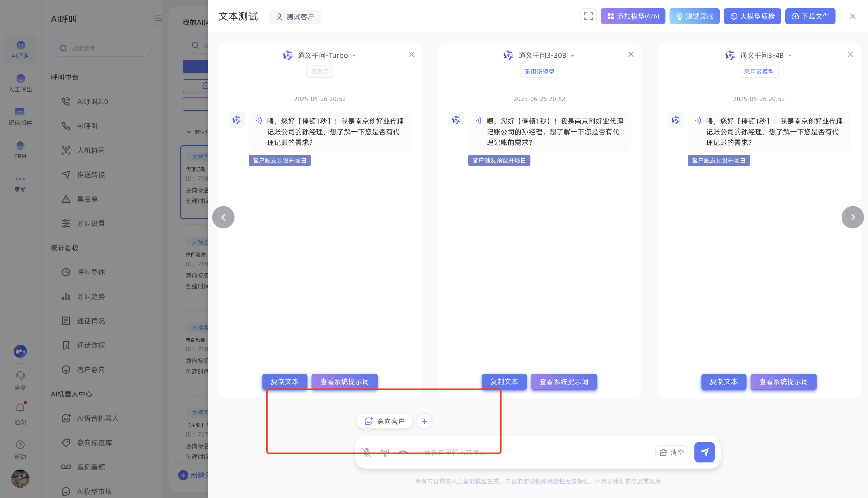Click the assistant bot icon in rail
The height and width of the screenshot is (498, 868).
click(20, 351)
